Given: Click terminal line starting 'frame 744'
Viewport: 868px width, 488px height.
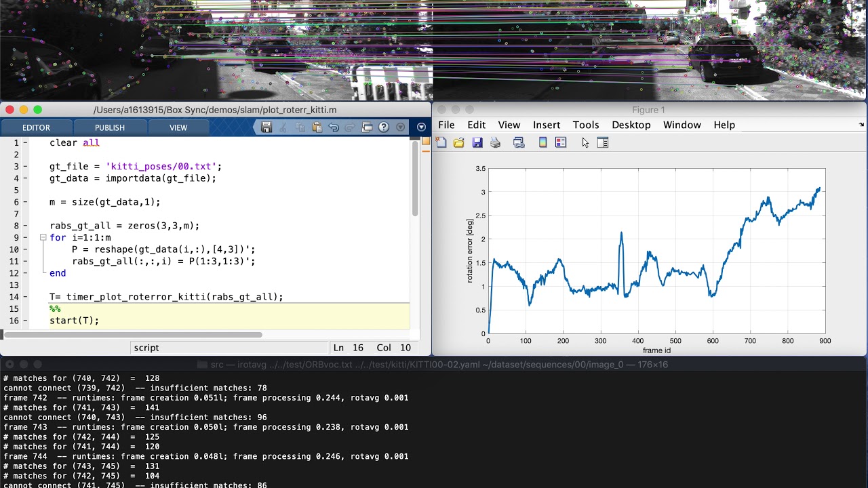Looking at the screenshot, I should click(x=206, y=457).
